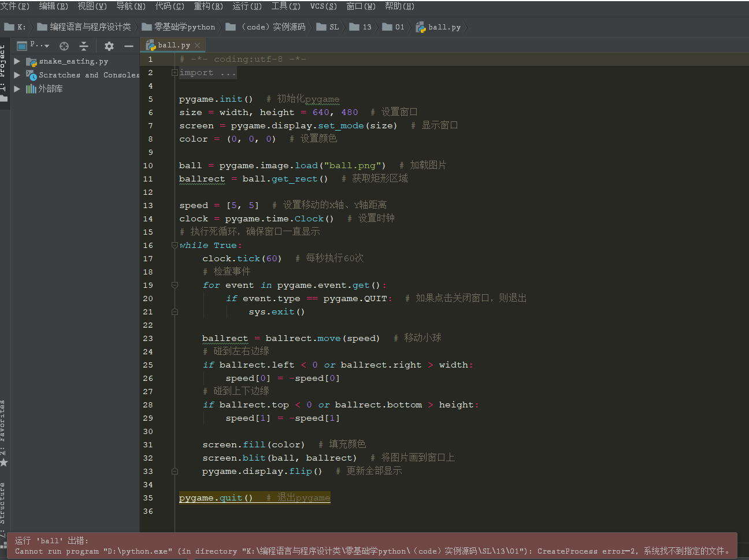Click line number 10 in gutter
Viewport: 749px width, 560px height.
point(148,165)
